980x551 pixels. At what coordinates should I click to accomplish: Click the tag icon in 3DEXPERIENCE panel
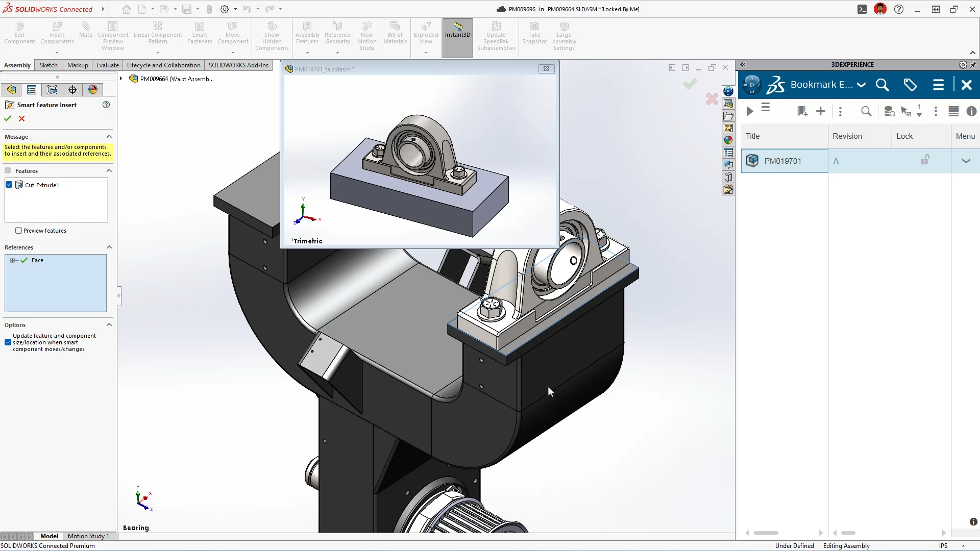coord(910,85)
